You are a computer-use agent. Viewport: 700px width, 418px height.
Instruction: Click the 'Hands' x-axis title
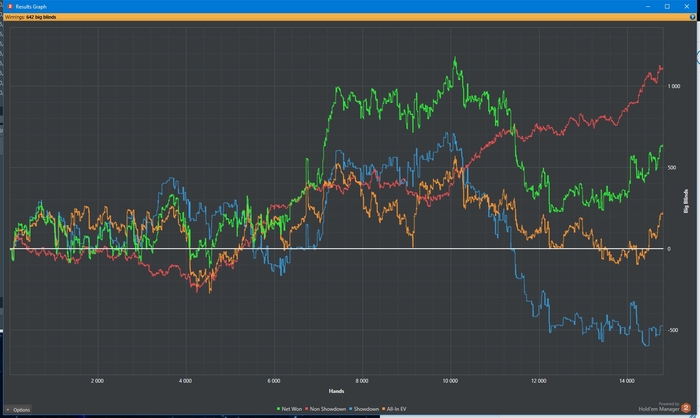(336, 391)
